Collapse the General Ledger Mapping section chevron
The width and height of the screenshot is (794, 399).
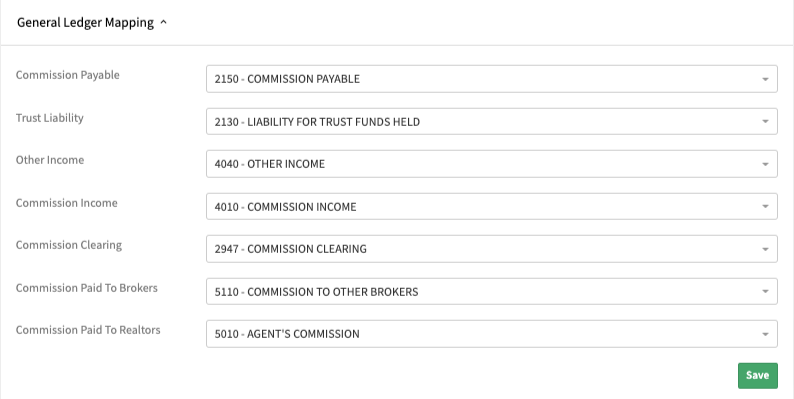[163, 23]
